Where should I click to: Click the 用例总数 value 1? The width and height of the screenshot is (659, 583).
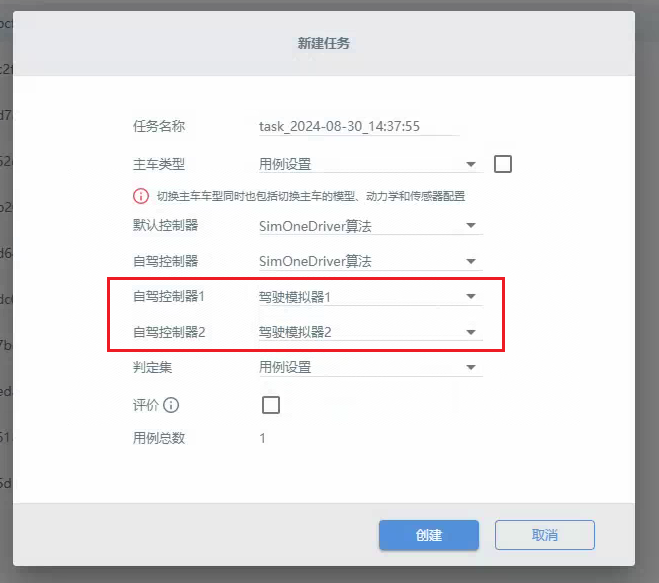coord(263,438)
